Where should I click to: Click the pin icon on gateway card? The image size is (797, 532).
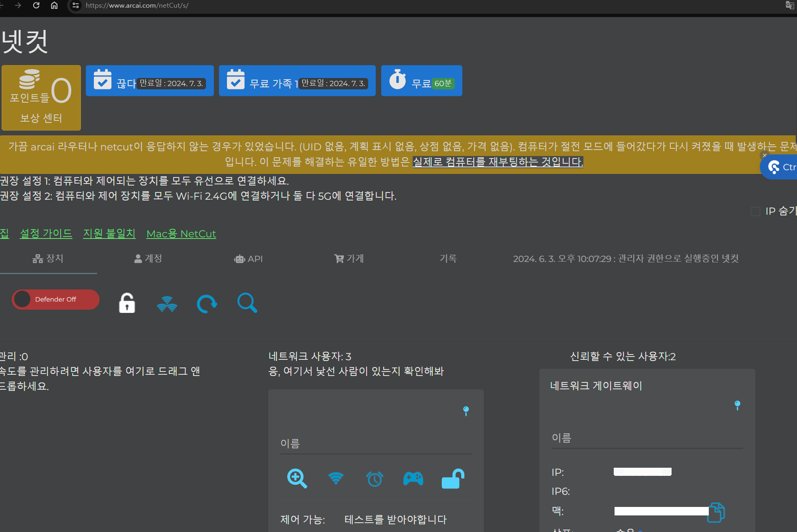(738, 405)
